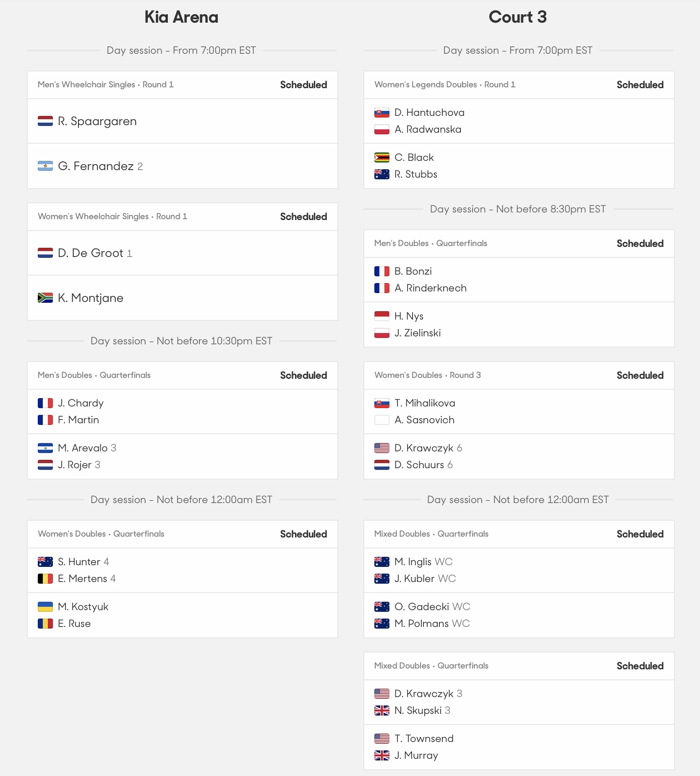
Task: Open player T. Townsend's profile
Action: [x=424, y=739]
